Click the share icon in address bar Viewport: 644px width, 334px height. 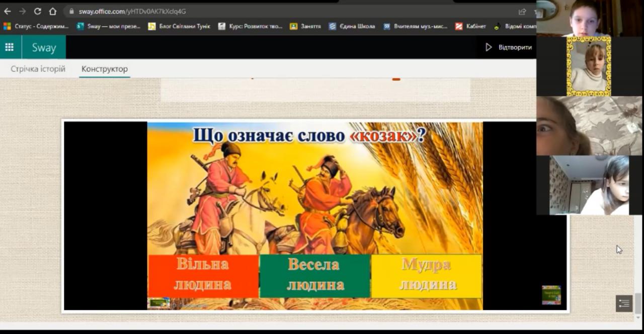point(522,11)
